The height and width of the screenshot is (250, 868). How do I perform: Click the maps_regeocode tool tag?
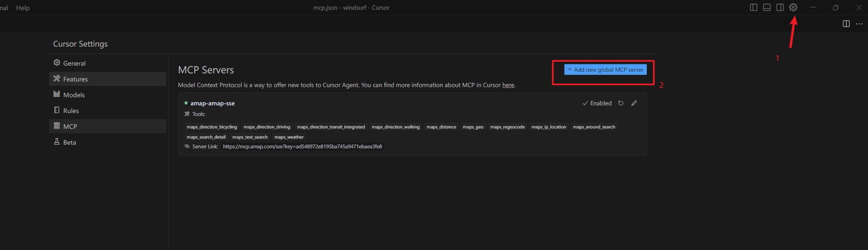507,127
